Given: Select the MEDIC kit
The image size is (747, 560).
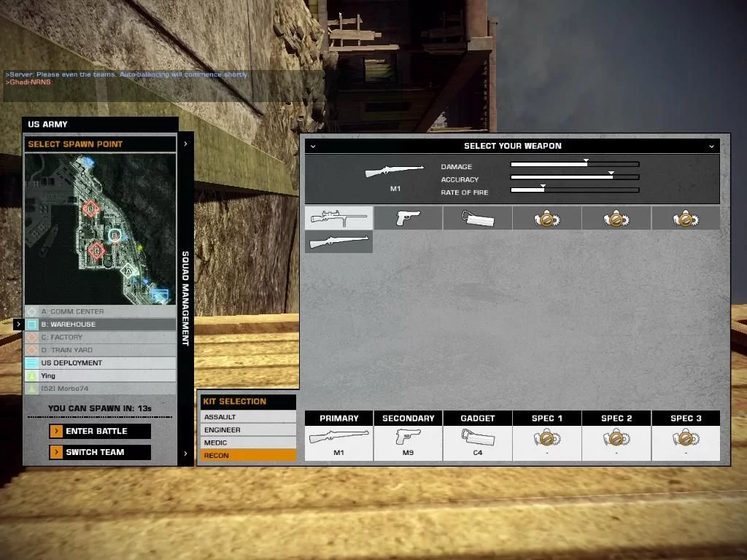Looking at the screenshot, I should 248,443.
